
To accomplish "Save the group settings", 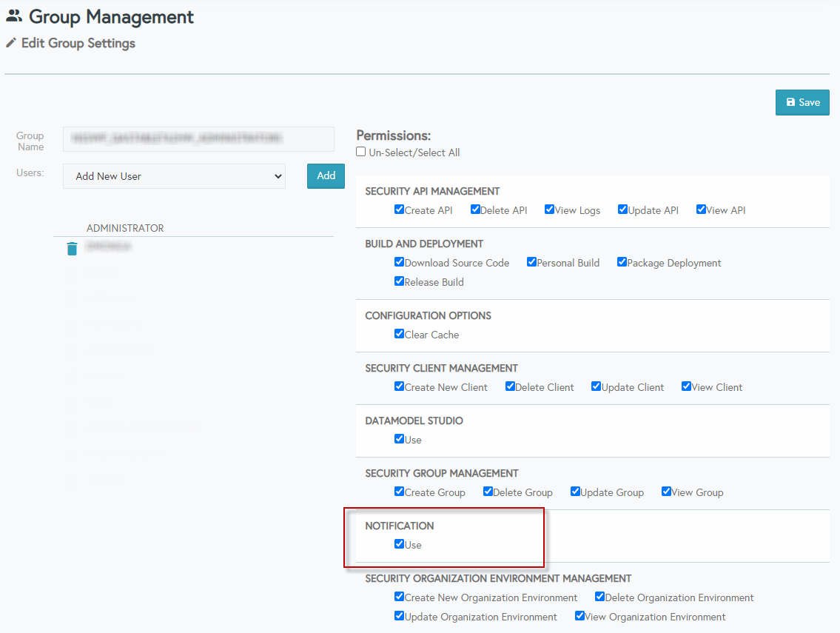I will pyautogui.click(x=802, y=102).
